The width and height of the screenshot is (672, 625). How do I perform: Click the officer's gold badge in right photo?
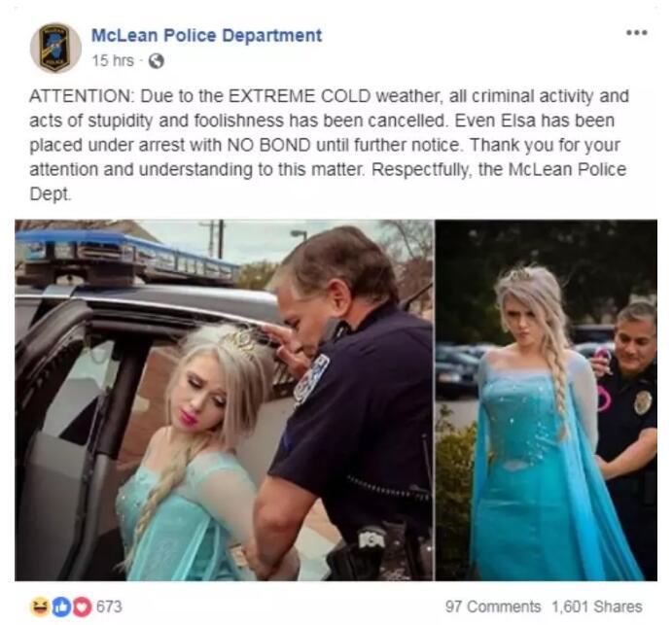click(643, 401)
